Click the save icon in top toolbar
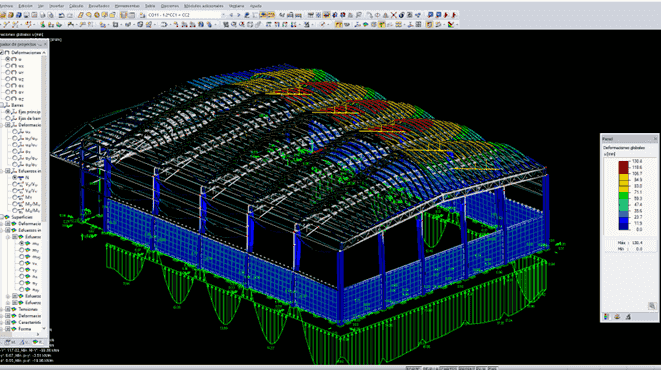Screen dimensions: 661x370 [19, 15]
